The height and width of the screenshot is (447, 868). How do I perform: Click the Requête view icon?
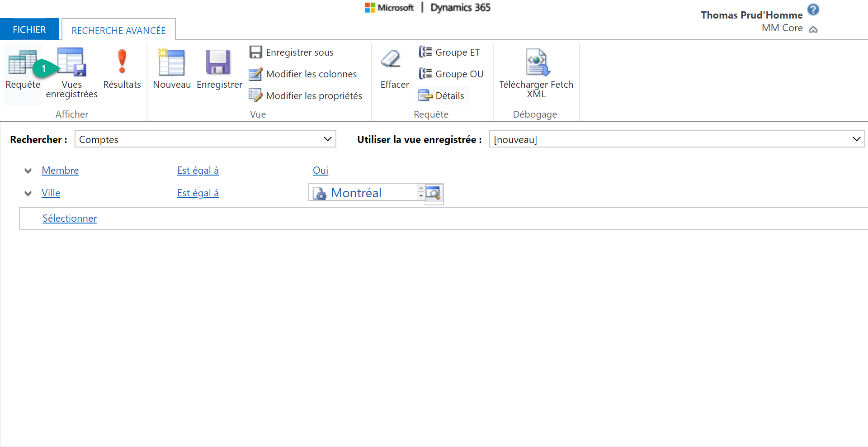(22, 62)
